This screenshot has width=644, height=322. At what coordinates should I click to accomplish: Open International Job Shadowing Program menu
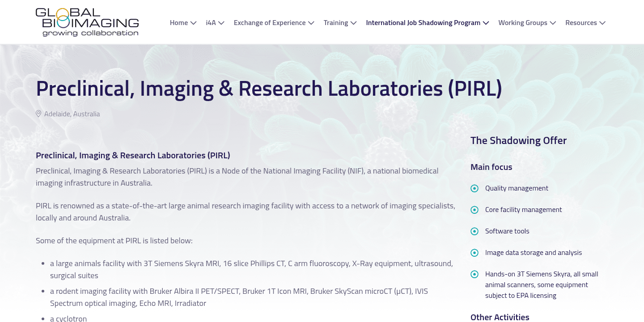click(x=423, y=23)
